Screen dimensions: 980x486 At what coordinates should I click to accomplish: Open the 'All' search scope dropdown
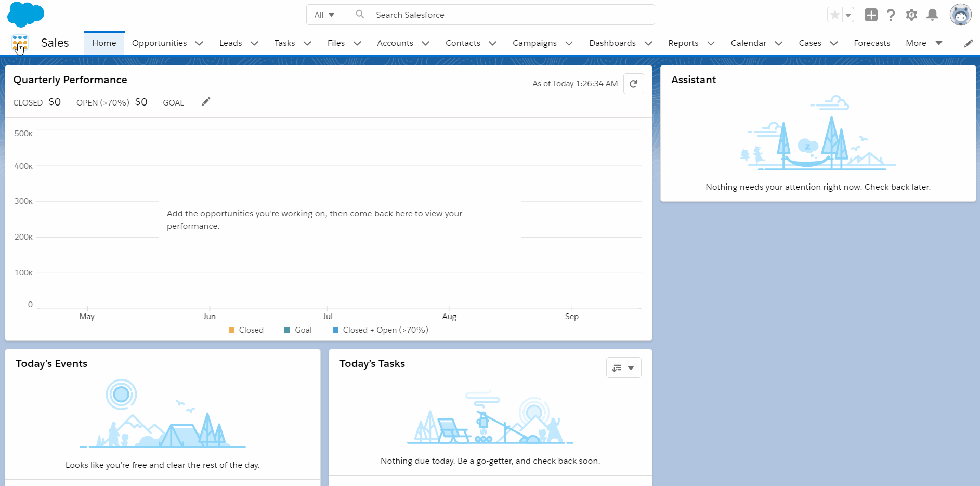[x=324, y=15]
